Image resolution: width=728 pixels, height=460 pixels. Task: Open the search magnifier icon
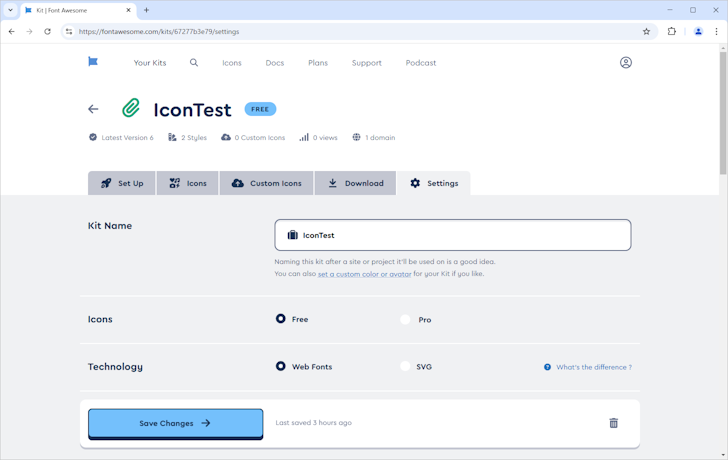[194, 62]
